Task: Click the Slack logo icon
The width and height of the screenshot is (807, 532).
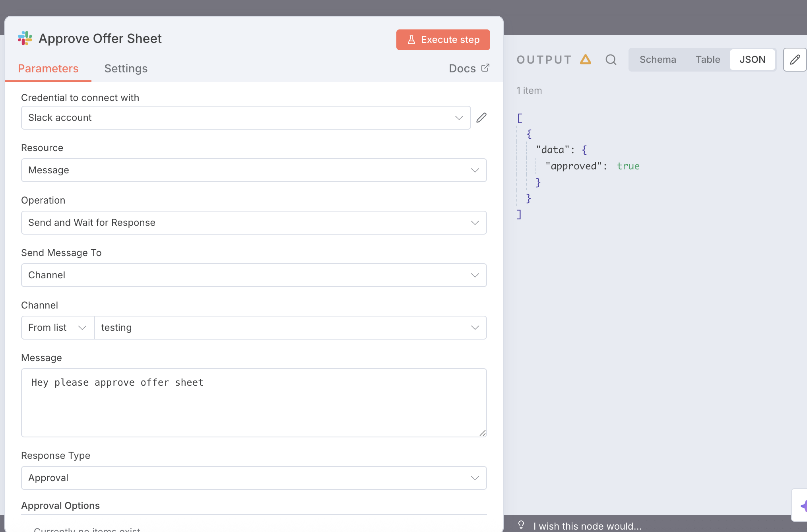Action: point(25,38)
